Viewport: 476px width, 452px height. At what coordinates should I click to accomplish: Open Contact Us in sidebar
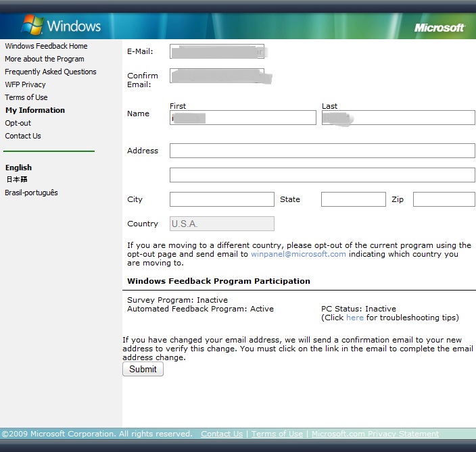pos(23,136)
